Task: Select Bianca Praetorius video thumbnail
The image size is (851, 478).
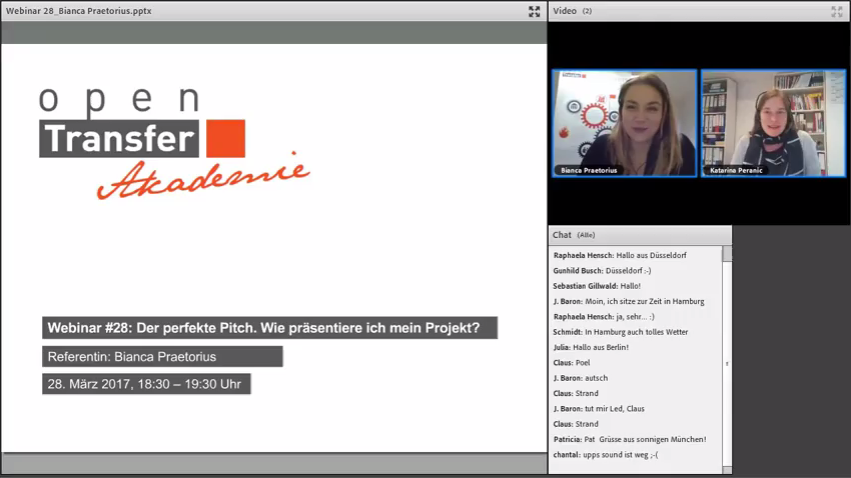Action: [624, 123]
